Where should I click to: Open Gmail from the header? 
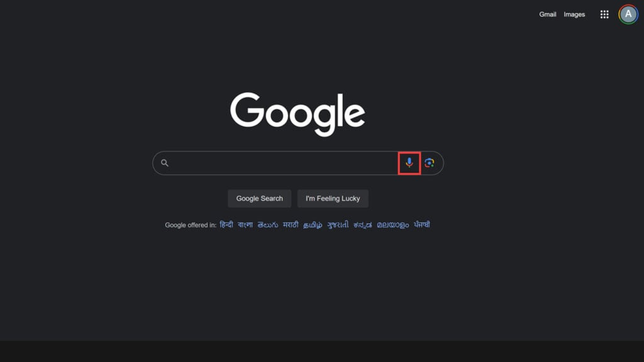[548, 14]
